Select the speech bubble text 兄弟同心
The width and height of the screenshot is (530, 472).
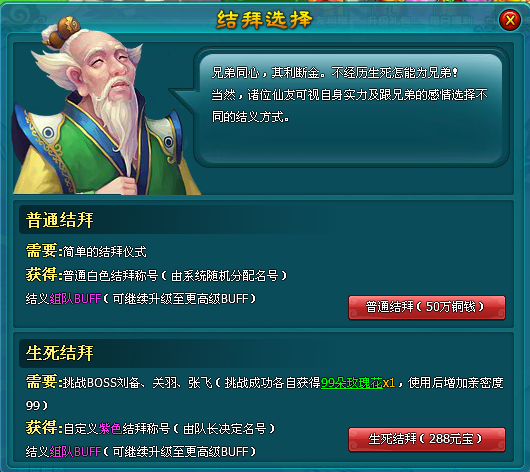(x=235, y=73)
